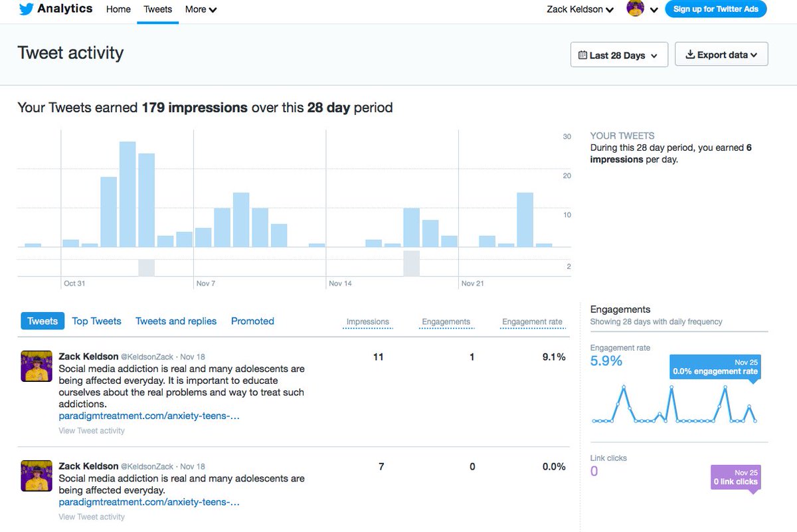Click the Analytics title text
Screen dimensions: 797x532
click(x=65, y=9)
